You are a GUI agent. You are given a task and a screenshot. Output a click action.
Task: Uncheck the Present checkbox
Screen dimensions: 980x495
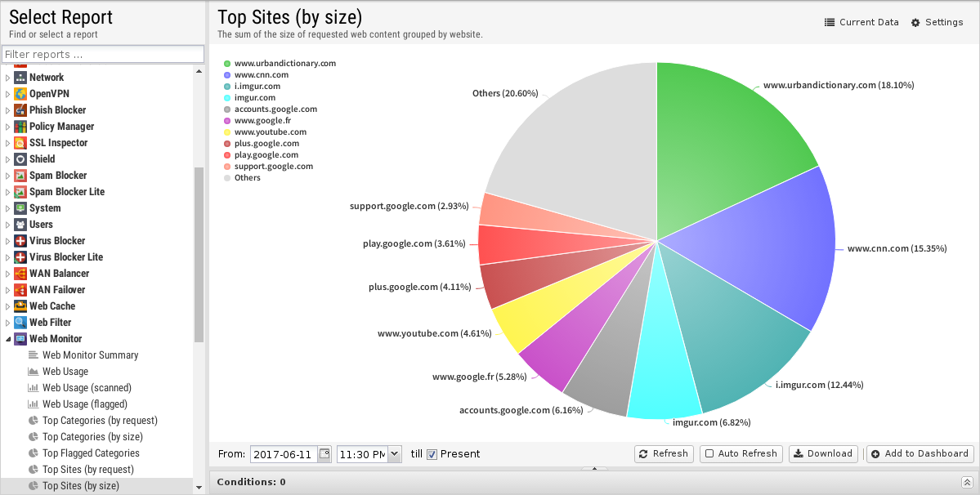432,454
